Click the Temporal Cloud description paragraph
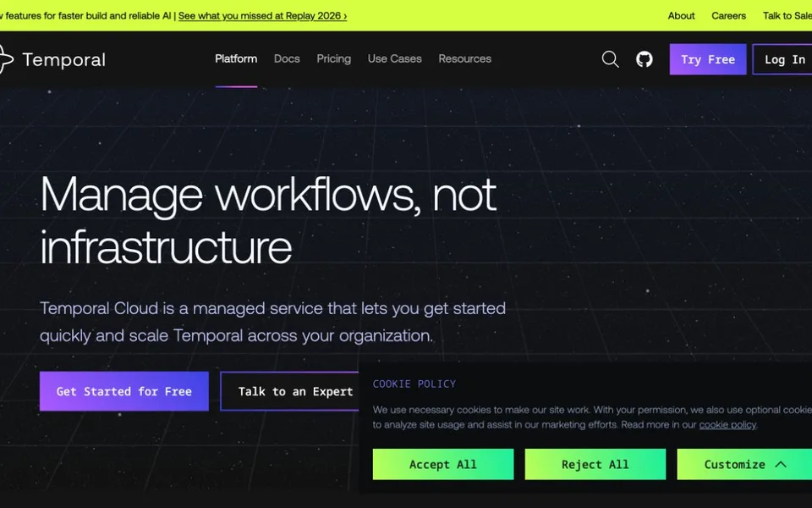The image size is (812, 508). click(x=273, y=322)
